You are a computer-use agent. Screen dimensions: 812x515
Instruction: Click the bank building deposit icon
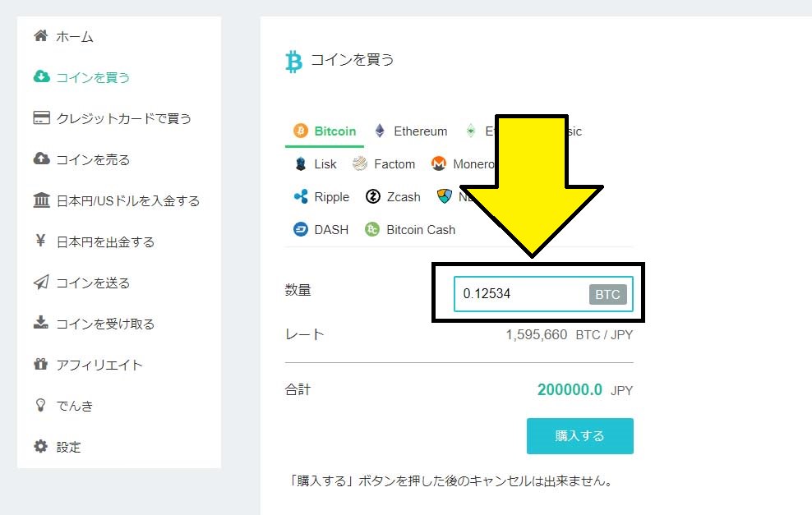[x=41, y=200]
